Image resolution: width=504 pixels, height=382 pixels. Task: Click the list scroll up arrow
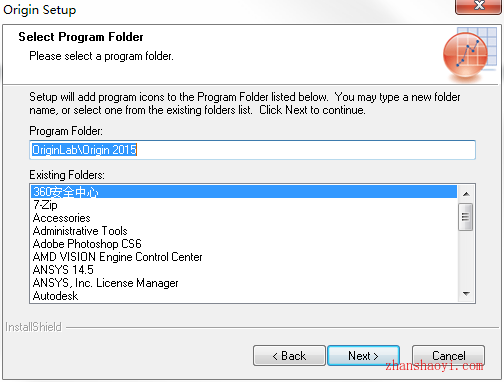coord(466,194)
